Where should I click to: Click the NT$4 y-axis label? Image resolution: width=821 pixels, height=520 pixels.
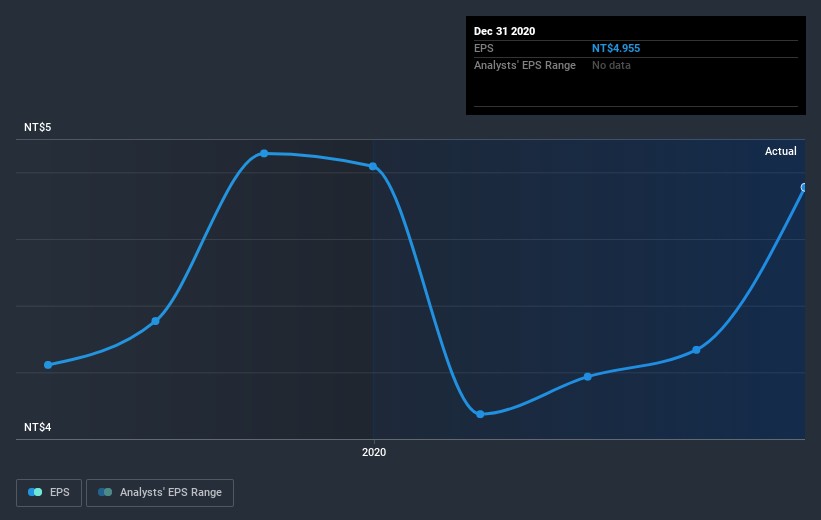[38, 427]
